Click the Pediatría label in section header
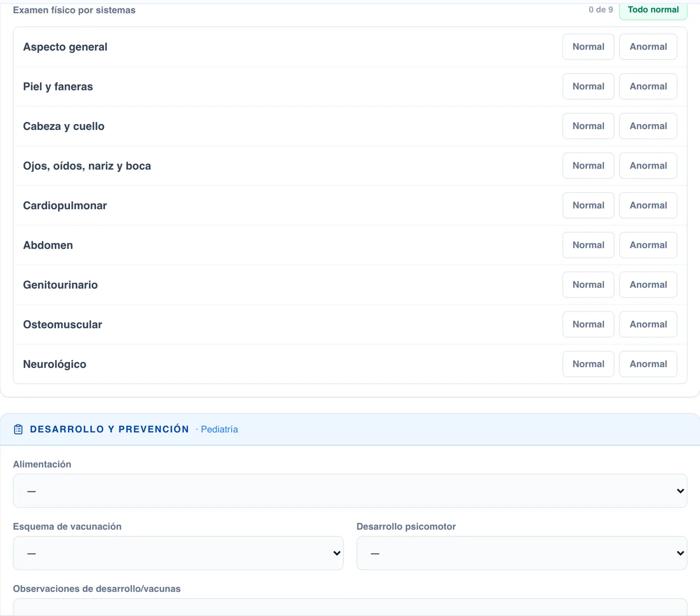700x616 pixels. [219, 429]
